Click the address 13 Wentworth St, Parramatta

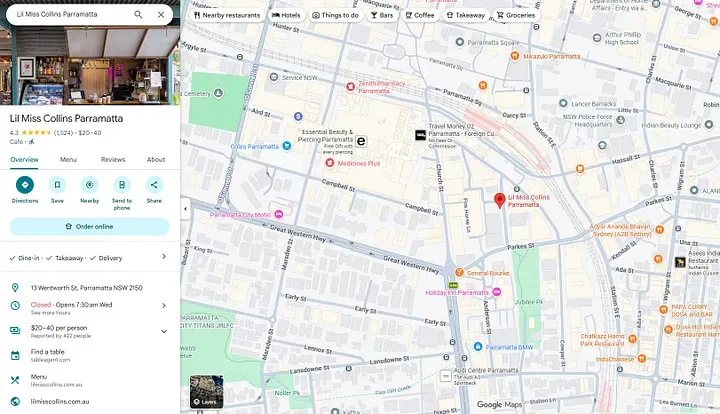[86, 288]
